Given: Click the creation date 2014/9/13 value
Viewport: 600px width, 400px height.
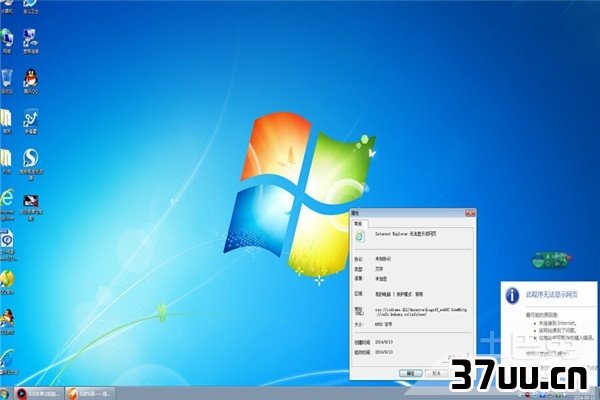Looking at the screenshot, I should pyautogui.click(x=384, y=342).
